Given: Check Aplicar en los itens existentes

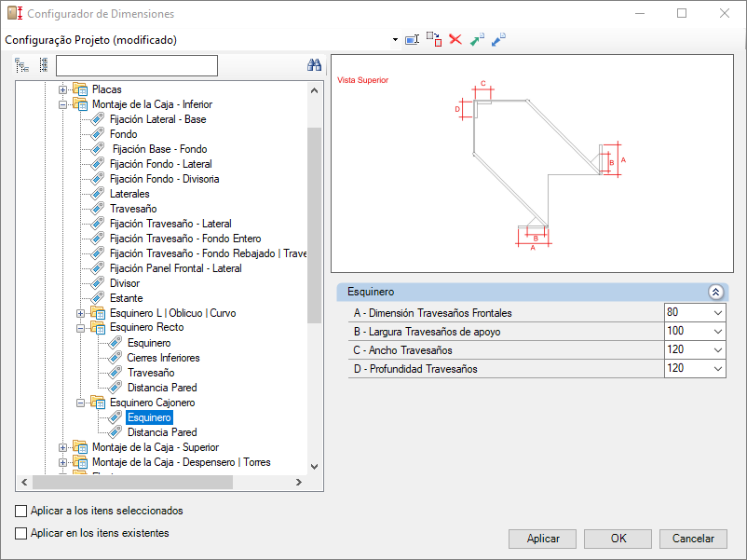Looking at the screenshot, I should point(21,533).
